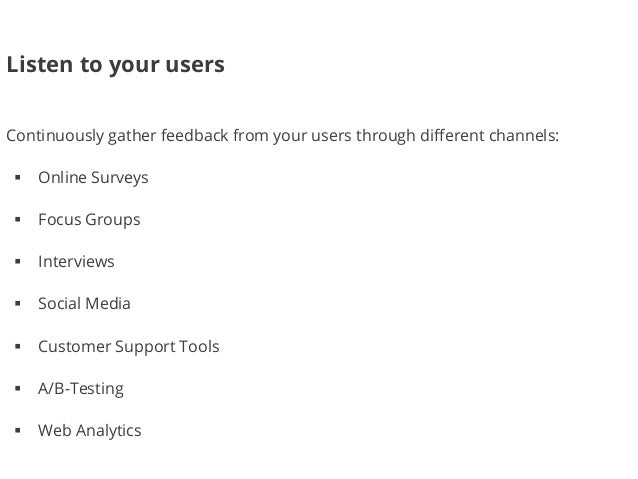Select the 'Focus Groups' list item
638x479 pixels.
click(89, 220)
